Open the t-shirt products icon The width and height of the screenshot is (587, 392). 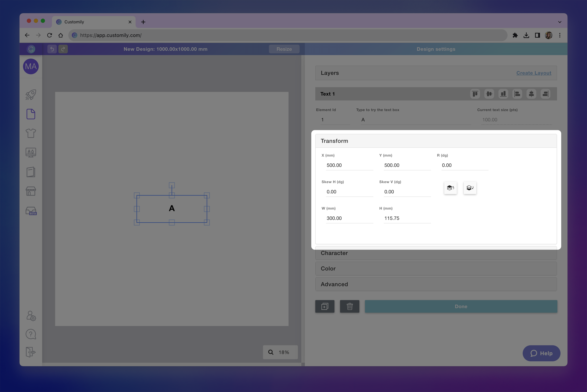31,133
